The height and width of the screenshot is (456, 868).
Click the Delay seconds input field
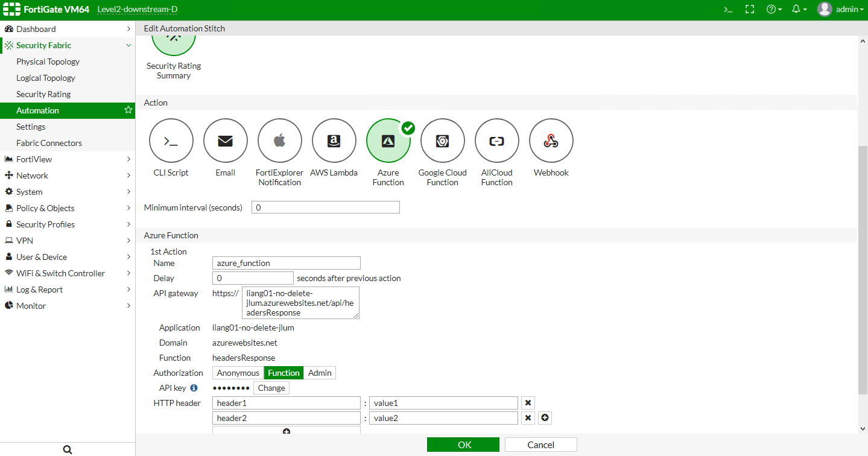click(x=253, y=278)
